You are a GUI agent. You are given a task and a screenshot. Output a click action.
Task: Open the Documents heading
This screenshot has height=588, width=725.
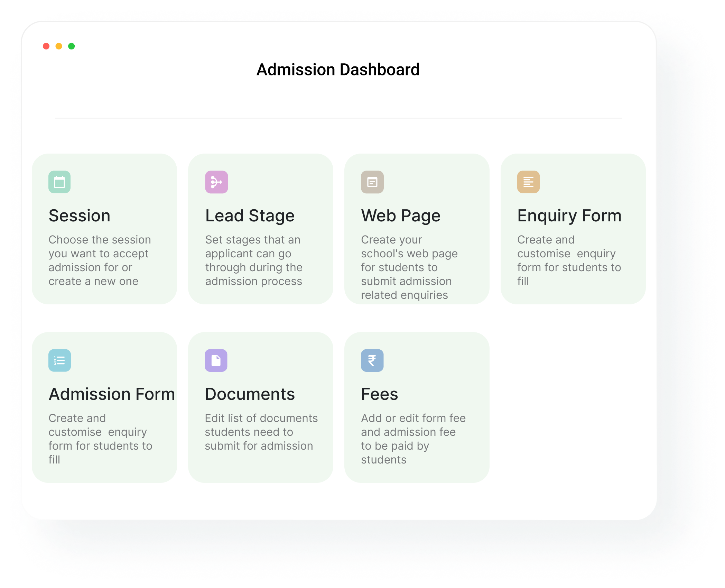250,394
